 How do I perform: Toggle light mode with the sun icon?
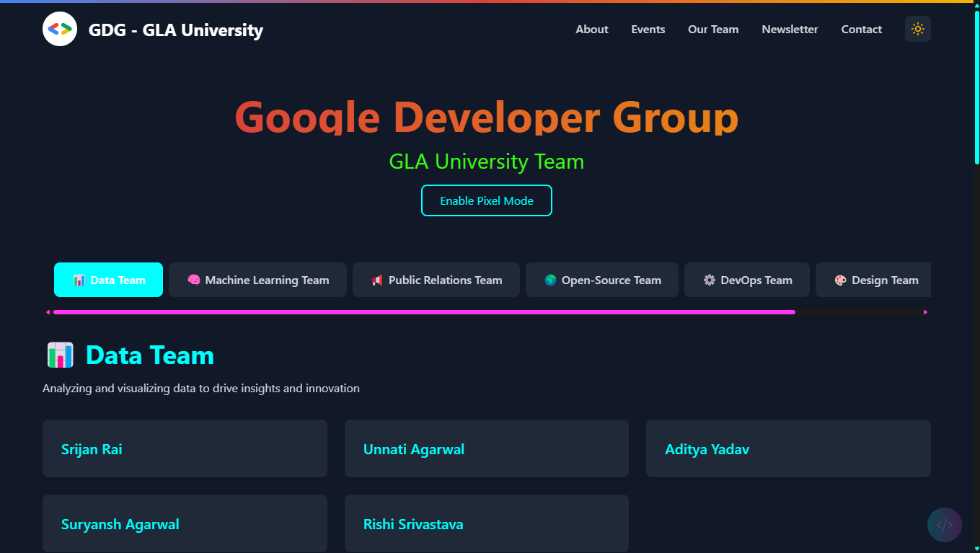(918, 29)
